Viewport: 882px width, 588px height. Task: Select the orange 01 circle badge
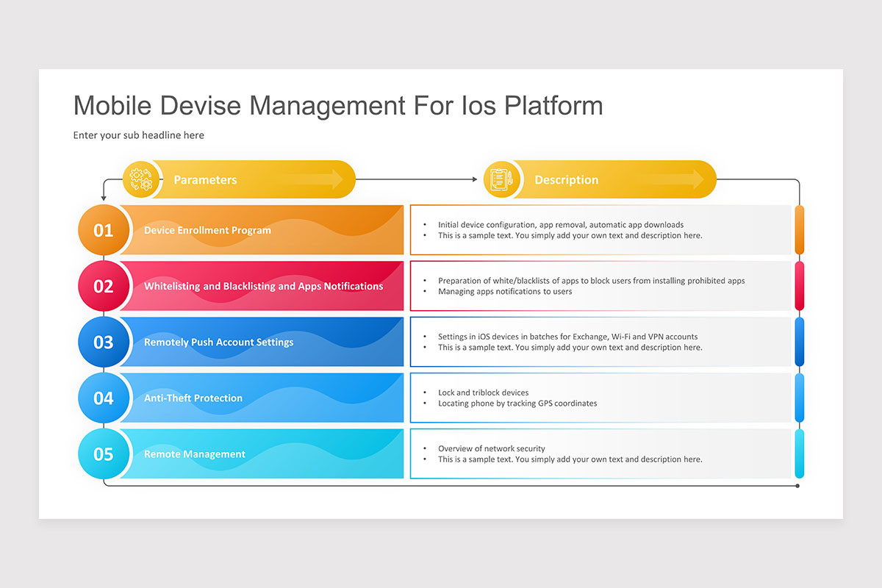pyautogui.click(x=104, y=230)
